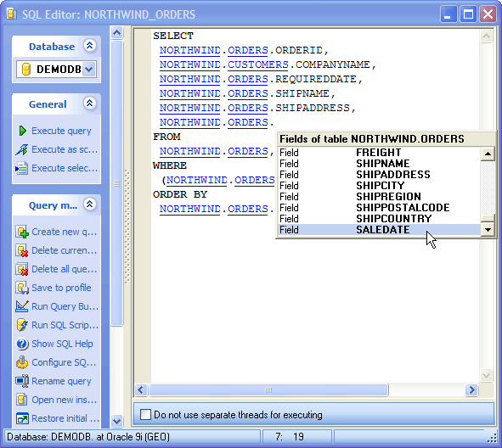Click left panel scroll up arrow
Image resolution: width=502 pixels, height=448 pixels.
pyautogui.click(x=117, y=32)
